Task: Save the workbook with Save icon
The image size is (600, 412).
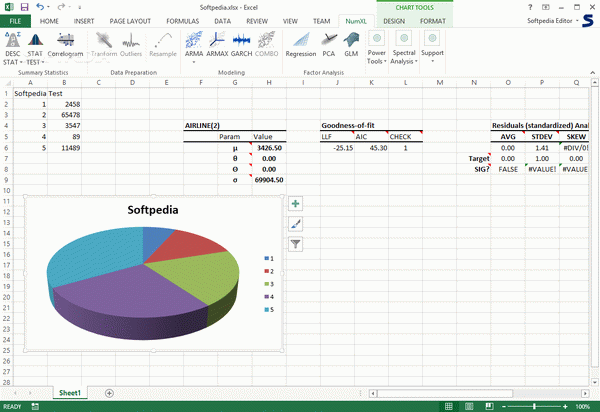Action: (24, 7)
